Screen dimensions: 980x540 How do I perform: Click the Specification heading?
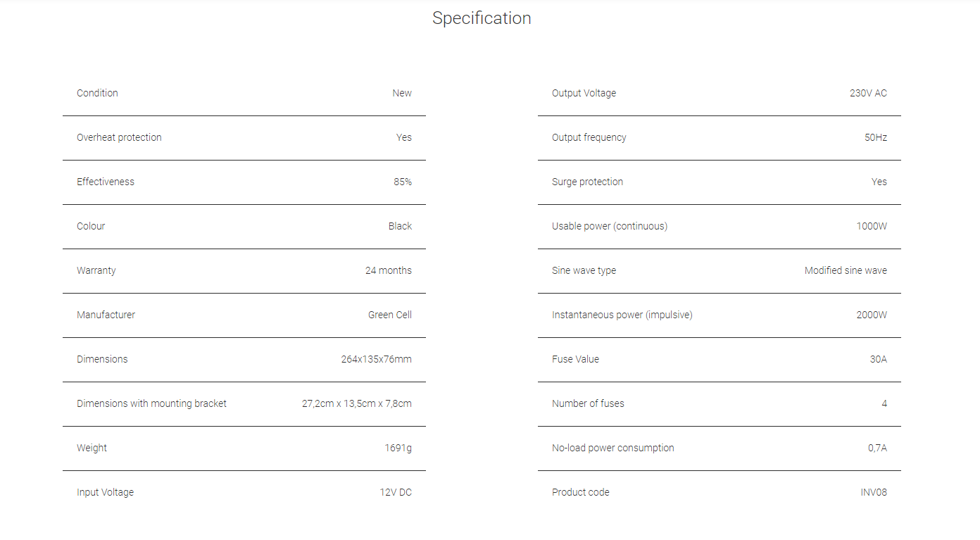(482, 18)
